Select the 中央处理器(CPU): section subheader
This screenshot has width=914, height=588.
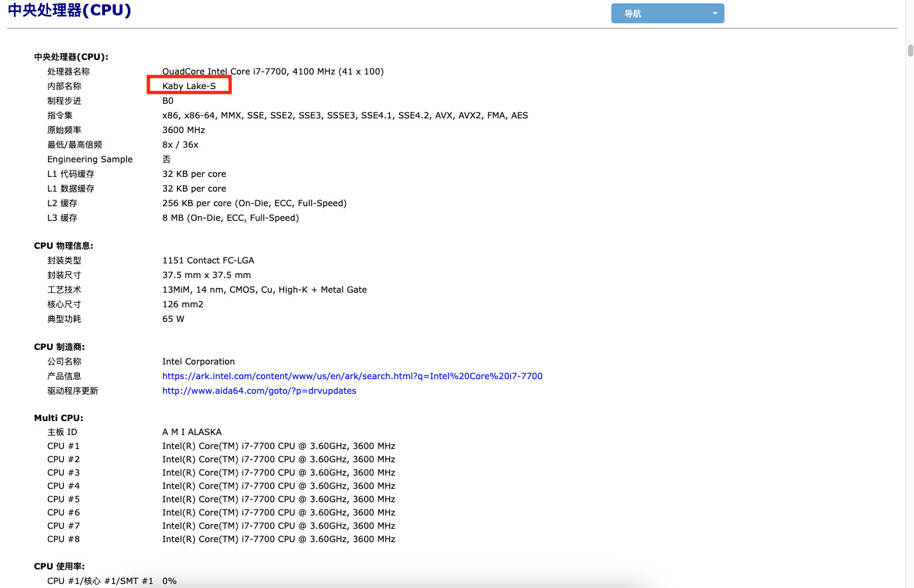point(71,57)
